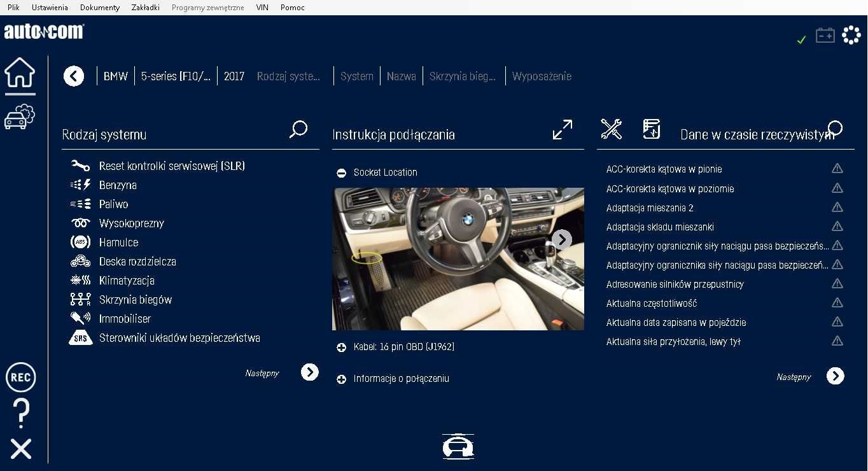Click the Immobiliser key icon
Screen dimensions: 868x471
80,319
